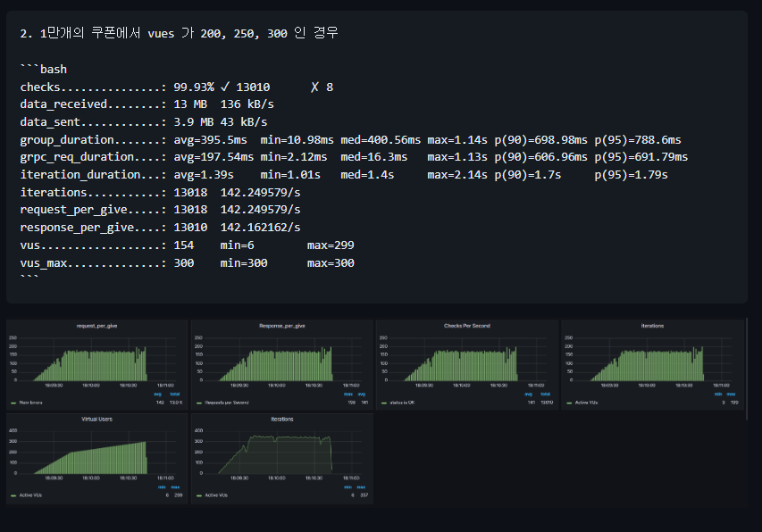Toggle the status is OK legend series
This screenshot has height=532, width=762.
pos(402,403)
